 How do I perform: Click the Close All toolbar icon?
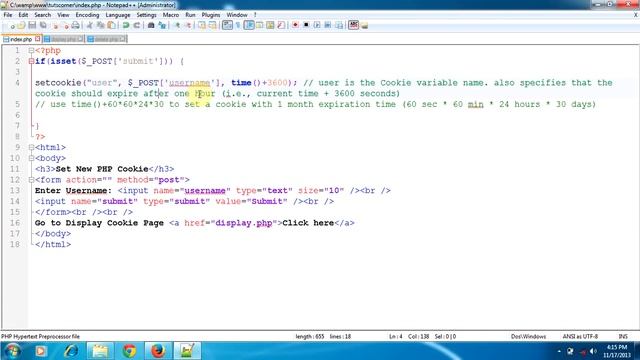[x=65, y=25]
